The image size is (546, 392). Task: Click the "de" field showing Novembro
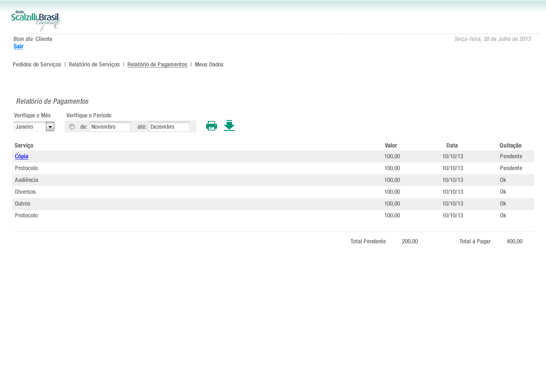(110, 127)
